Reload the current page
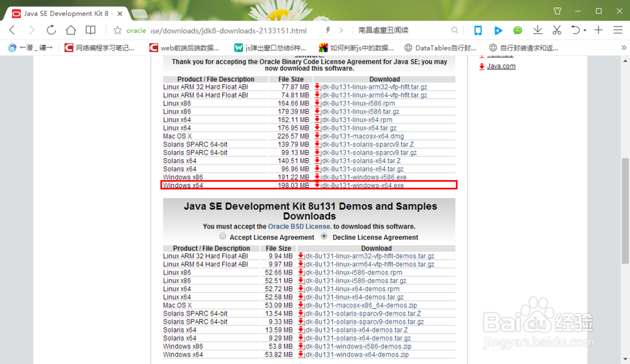The height and width of the screenshot is (364, 630). pos(51,30)
